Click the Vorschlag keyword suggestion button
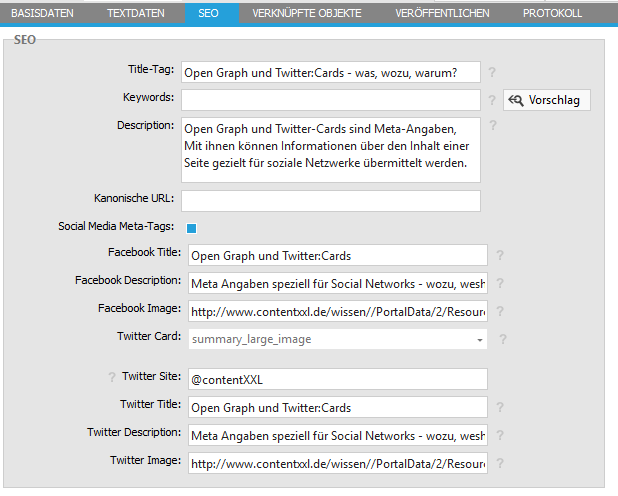 (x=547, y=100)
